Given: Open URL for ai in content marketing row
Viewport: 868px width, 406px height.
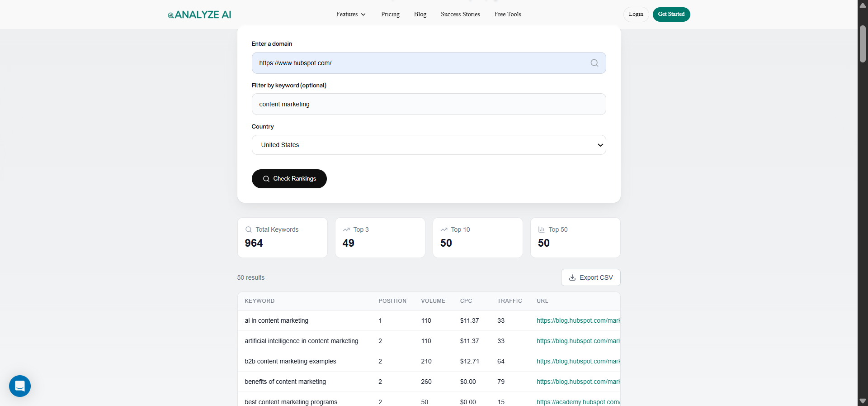Looking at the screenshot, I should 578,320.
